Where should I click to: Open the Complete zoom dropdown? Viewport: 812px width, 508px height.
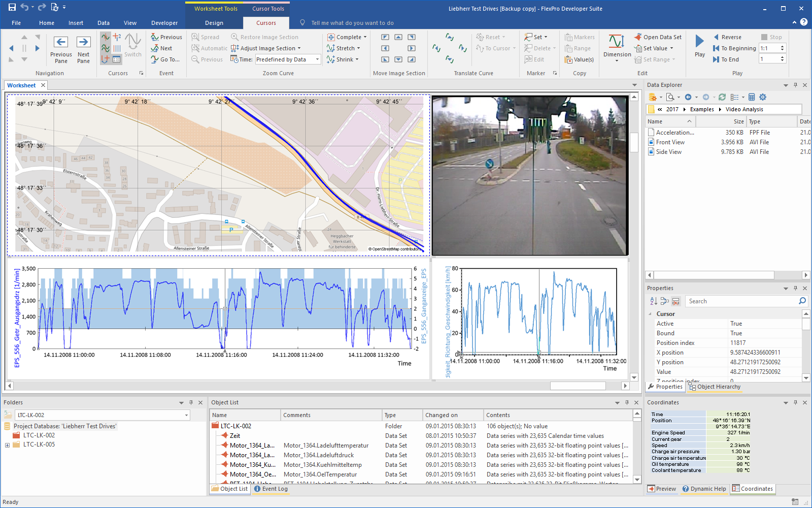348,37
